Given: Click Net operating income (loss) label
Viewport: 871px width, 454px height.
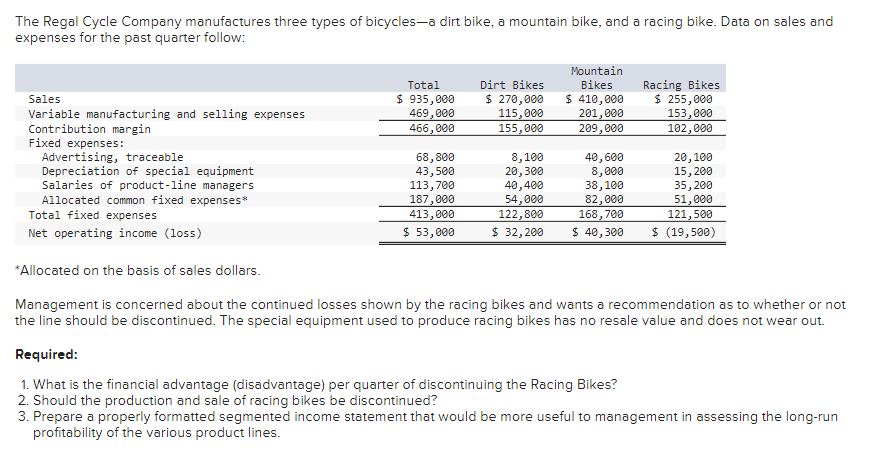Looking at the screenshot, I should 116,233.
